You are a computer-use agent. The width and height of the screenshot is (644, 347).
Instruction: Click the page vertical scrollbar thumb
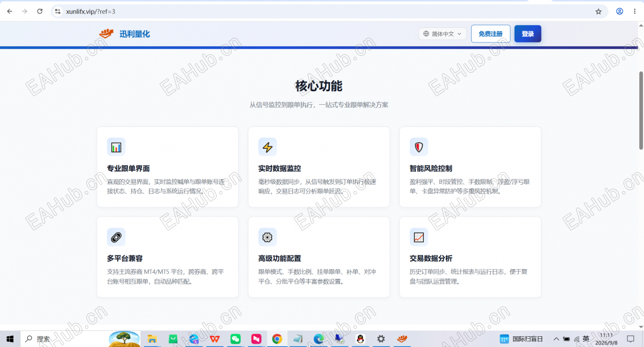(641, 111)
